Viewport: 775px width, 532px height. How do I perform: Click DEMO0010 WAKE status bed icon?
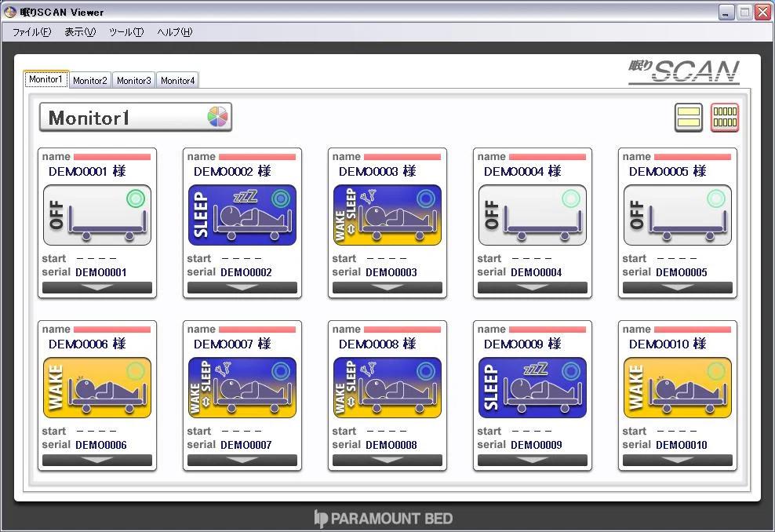pos(678,388)
